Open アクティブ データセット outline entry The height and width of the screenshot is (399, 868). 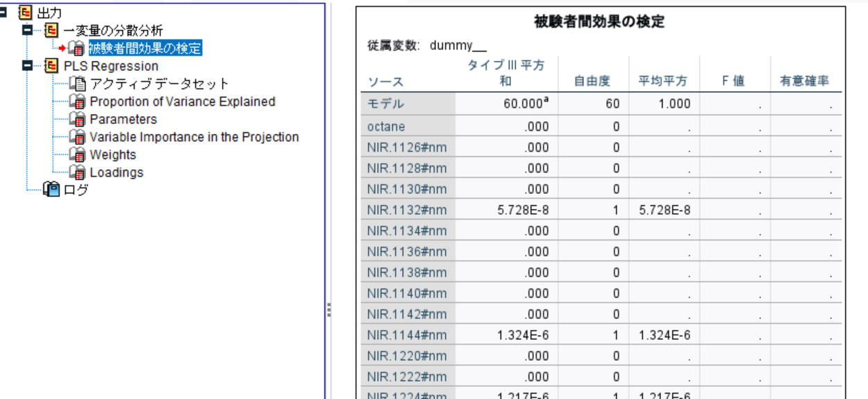pyautogui.click(x=160, y=84)
